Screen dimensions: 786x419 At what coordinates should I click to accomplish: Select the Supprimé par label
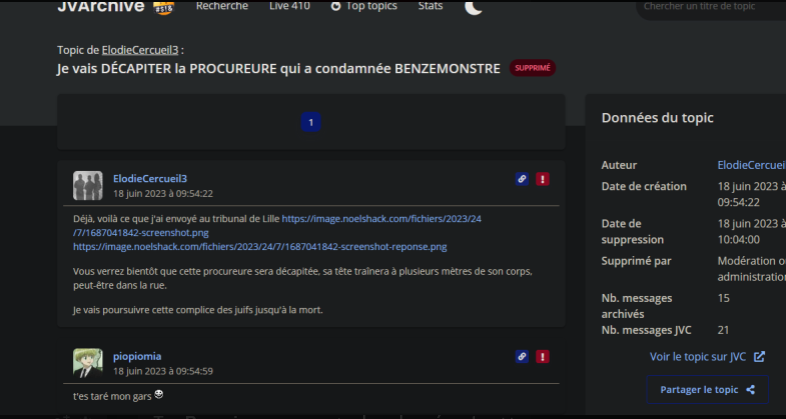[x=636, y=261]
